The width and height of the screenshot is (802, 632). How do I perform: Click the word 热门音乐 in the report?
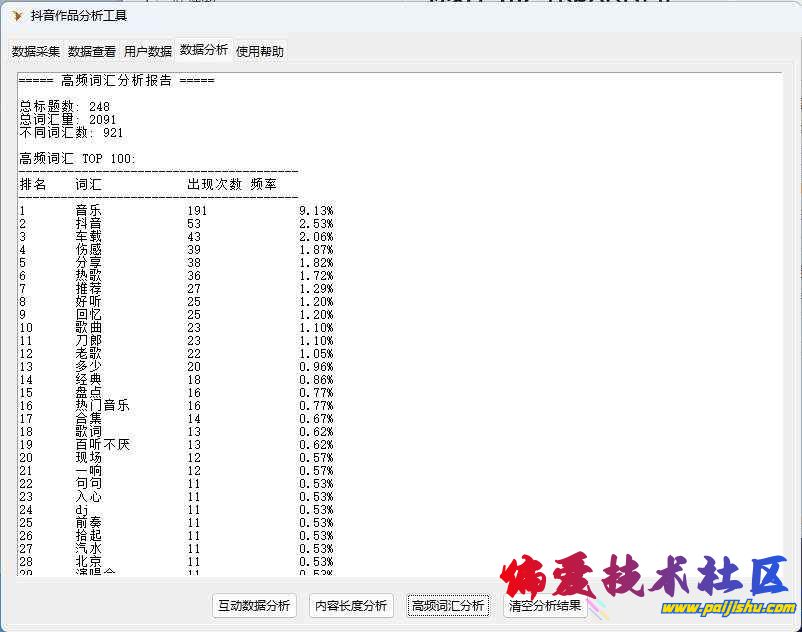point(102,406)
